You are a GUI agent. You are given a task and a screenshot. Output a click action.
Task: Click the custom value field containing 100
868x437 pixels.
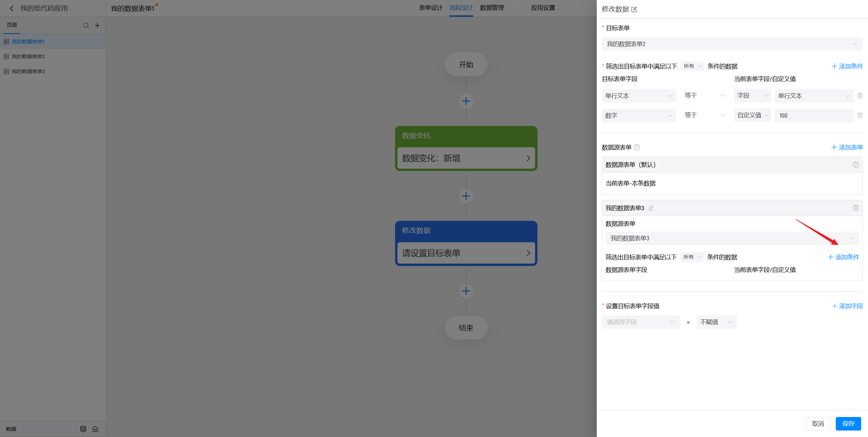coord(814,116)
